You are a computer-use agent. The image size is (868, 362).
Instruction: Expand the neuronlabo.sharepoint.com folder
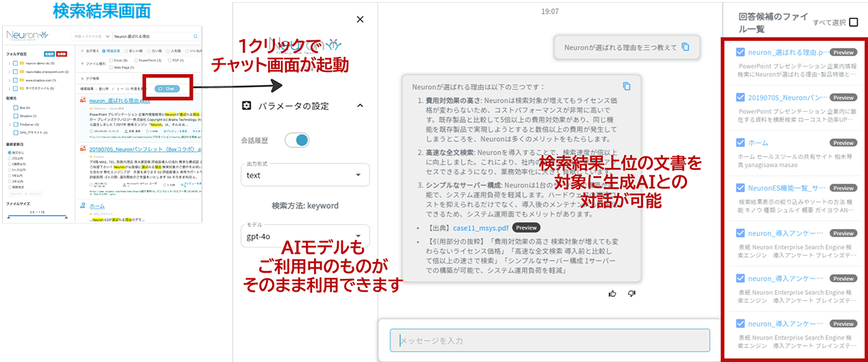[x=9, y=71]
